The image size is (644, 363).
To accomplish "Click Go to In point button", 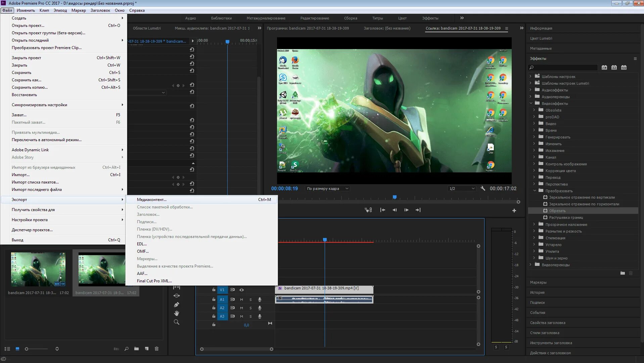I will coord(382,210).
